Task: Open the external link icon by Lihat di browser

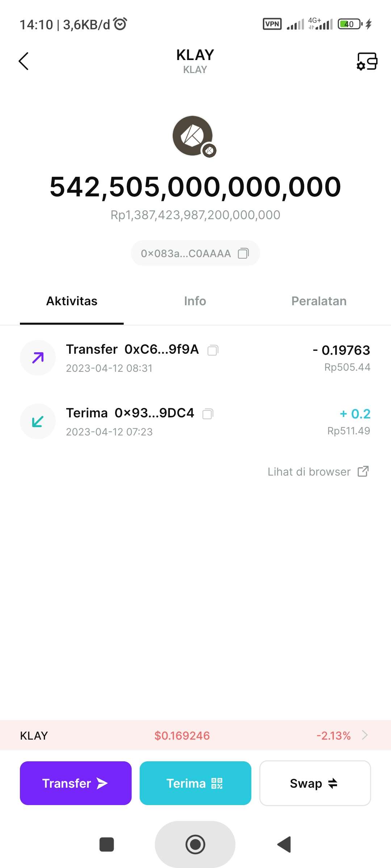Action: pos(363,471)
